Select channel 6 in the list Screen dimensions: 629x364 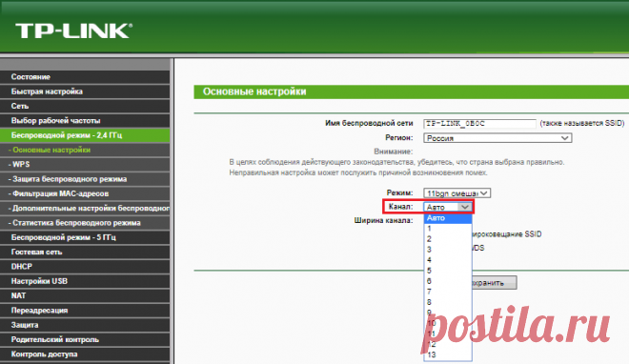448,281
